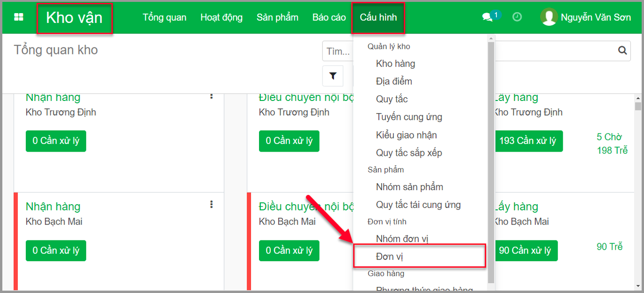Open the 198 Trễ link
Viewport: 644px width, 293px height.
[612, 151]
